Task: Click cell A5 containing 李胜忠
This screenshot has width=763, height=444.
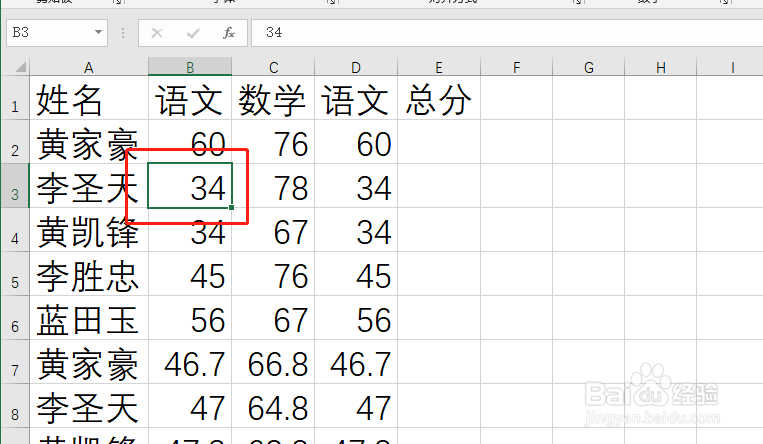Action: tap(89, 274)
